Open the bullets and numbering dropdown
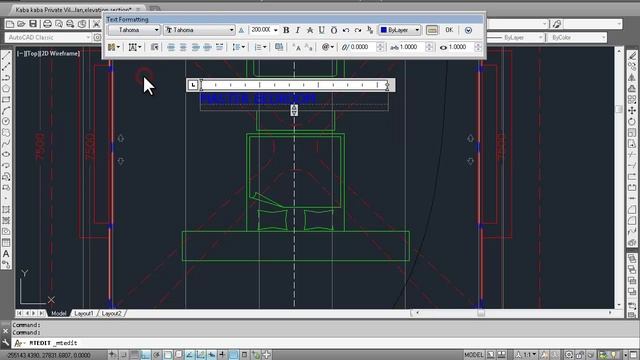The height and width of the screenshot is (360, 640). (x=260, y=47)
